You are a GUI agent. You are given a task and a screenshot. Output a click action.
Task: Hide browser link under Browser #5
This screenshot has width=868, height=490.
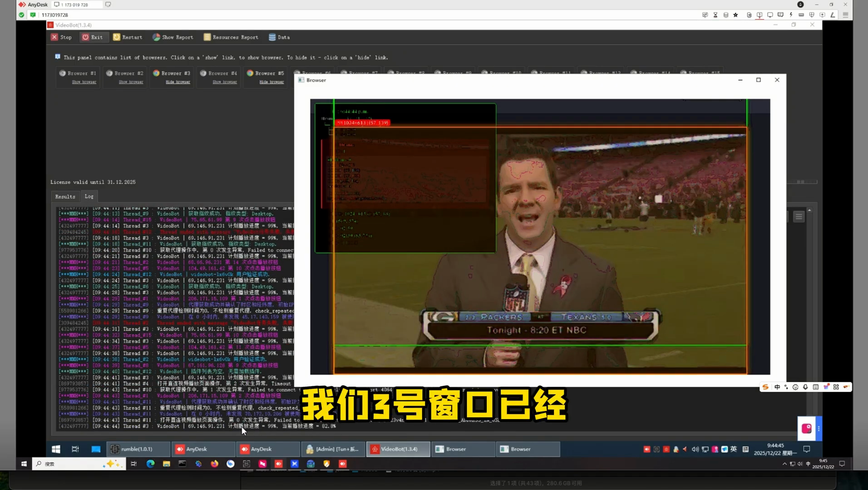pos(271,82)
